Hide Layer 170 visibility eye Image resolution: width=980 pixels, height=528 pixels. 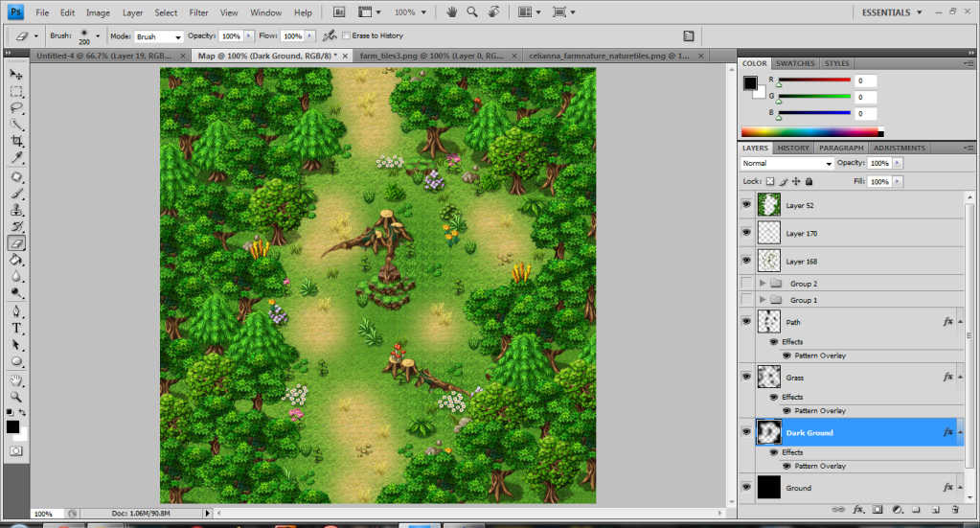point(746,232)
